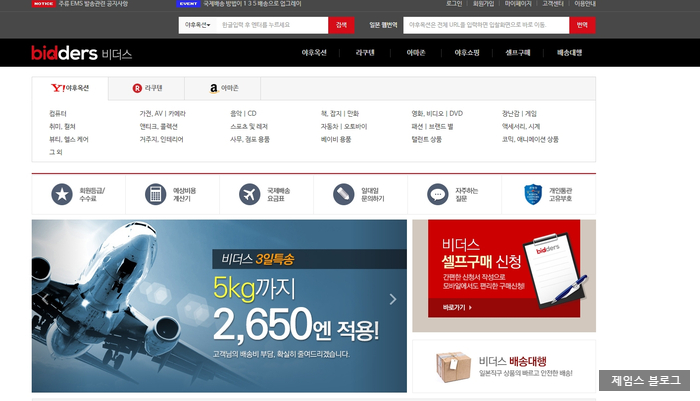Go to next slide with right carousel arrow

[x=392, y=299]
